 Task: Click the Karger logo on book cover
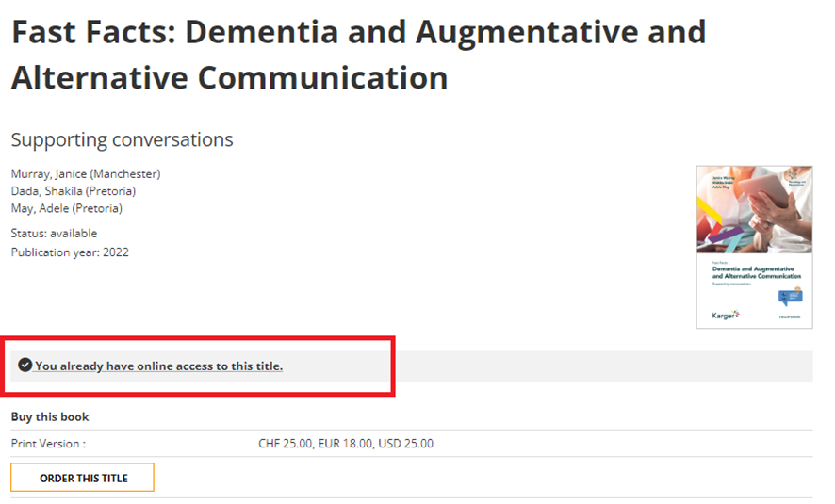point(726,315)
